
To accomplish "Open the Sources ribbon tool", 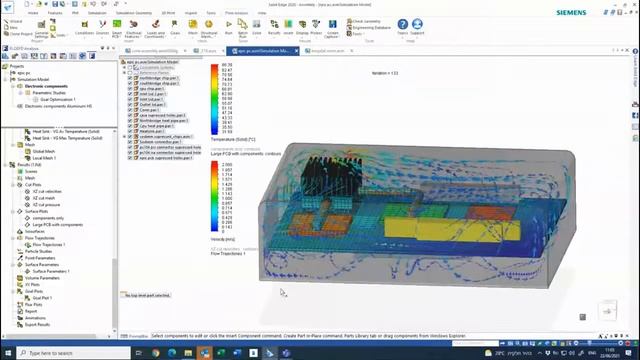I will [x=102, y=28].
